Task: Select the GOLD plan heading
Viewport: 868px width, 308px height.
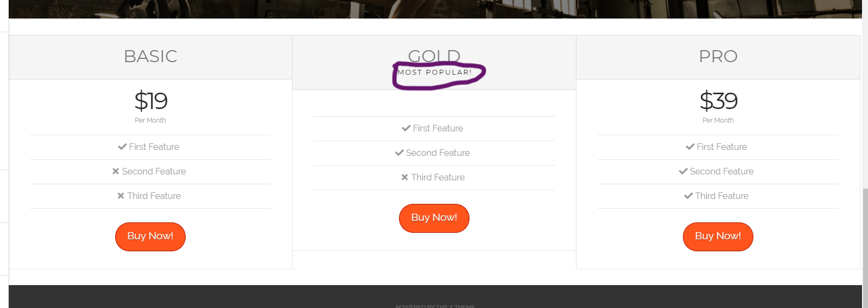Action: coord(434,55)
